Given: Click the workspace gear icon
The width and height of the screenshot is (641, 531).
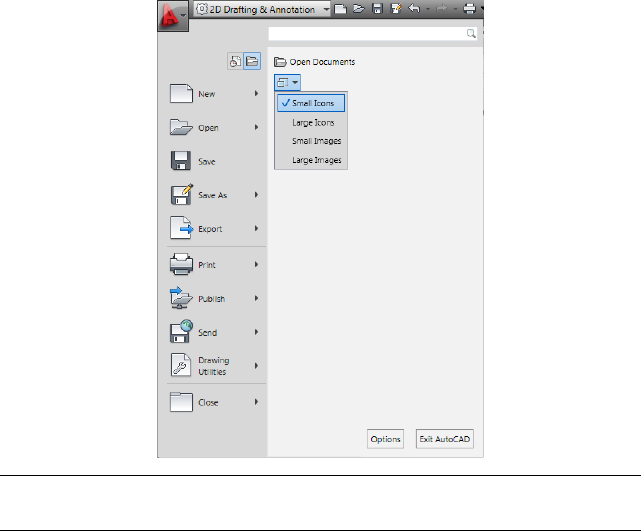Looking at the screenshot, I should (202, 9).
